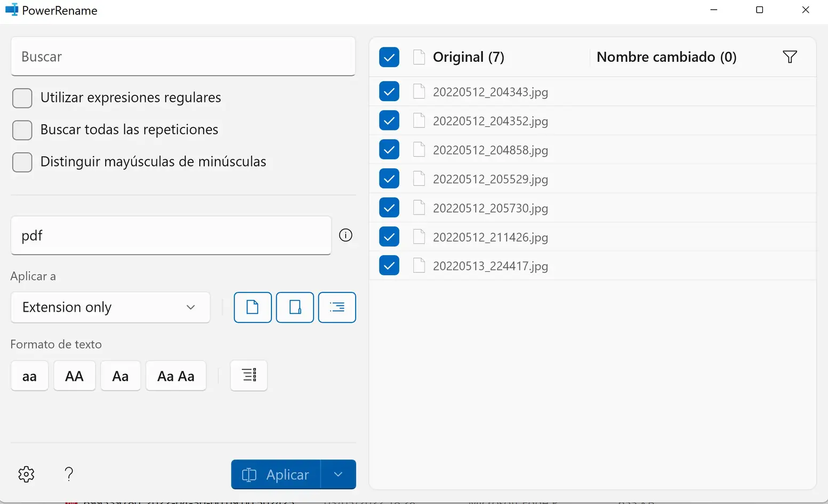
Task: Click the replace field containing pdf
Action: (x=171, y=235)
